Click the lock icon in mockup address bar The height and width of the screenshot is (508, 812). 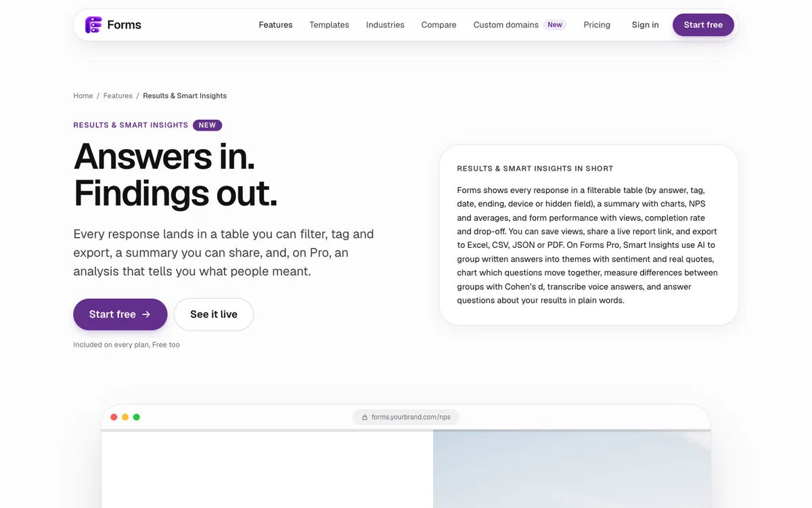click(x=365, y=417)
